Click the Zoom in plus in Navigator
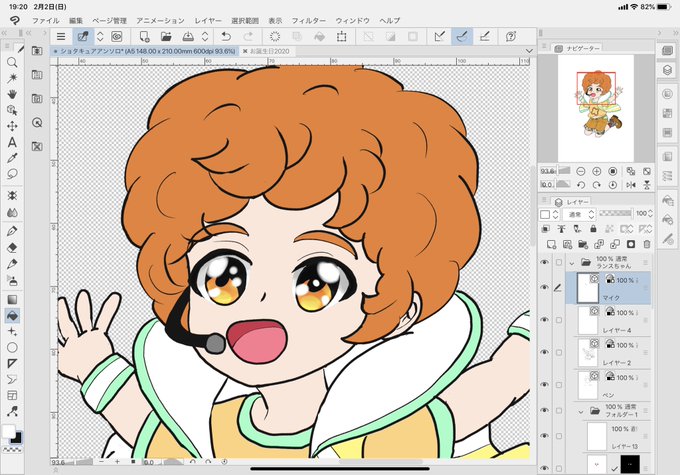The width and height of the screenshot is (680, 475). coord(597,171)
